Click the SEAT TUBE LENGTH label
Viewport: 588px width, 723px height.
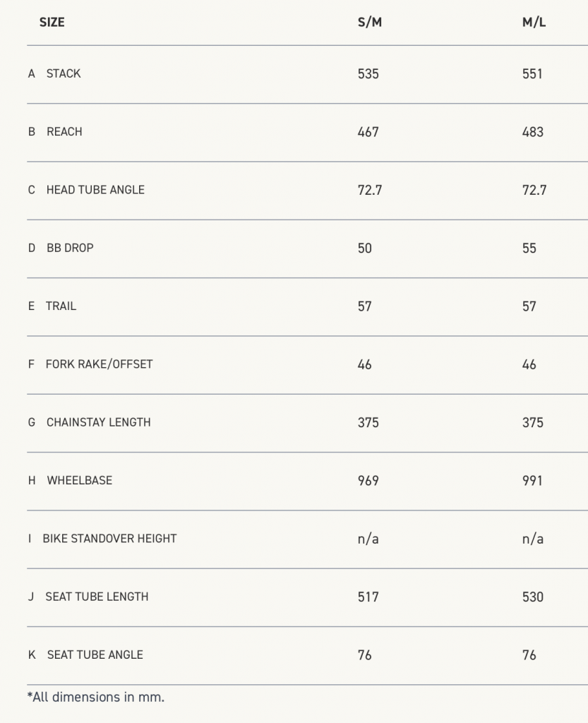tap(97, 597)
